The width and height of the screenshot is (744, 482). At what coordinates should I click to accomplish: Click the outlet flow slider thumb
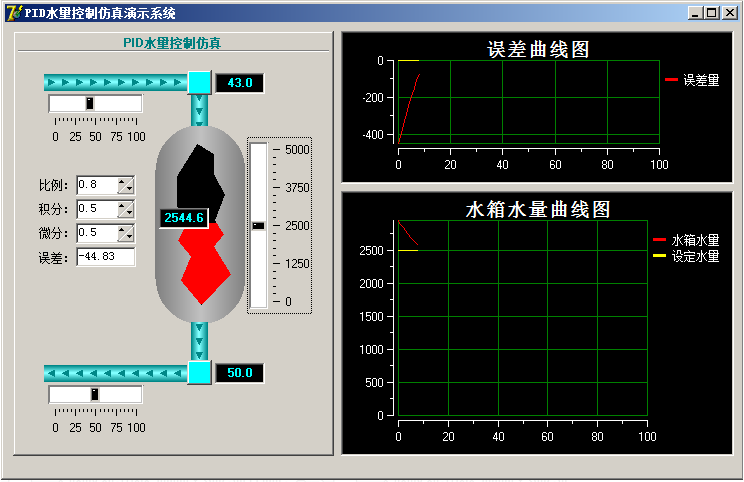tap(95, 394)
